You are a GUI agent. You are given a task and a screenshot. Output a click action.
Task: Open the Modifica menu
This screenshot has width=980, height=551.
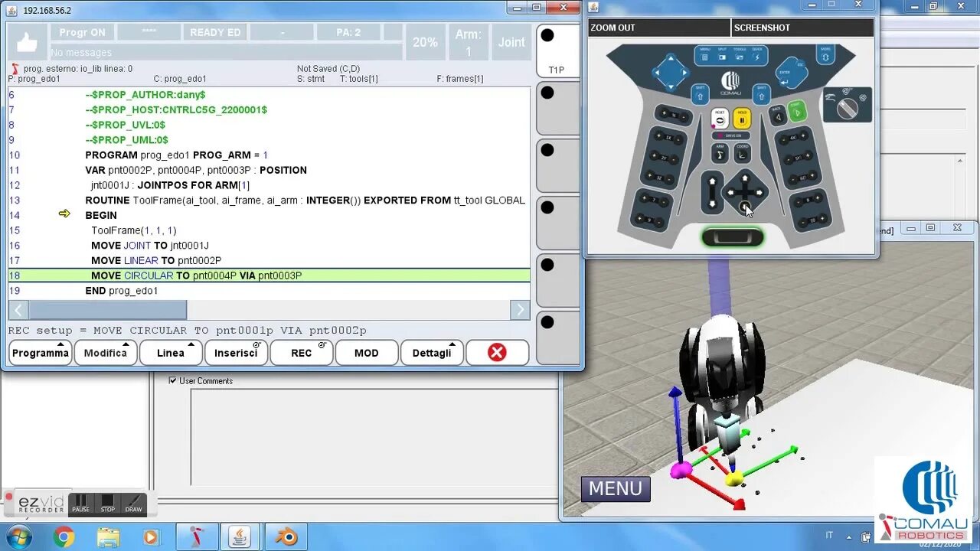pyautogui.click(x=106, y=353)
